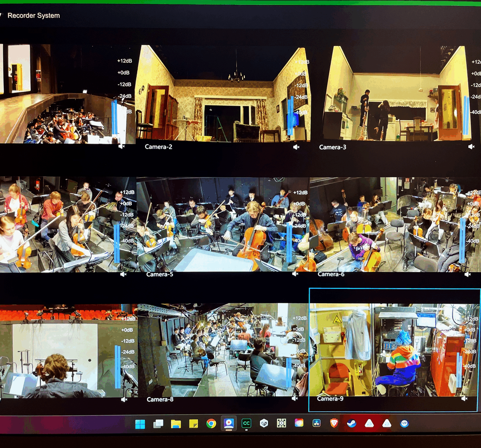Select the feed facing the red auditorium seats
Screen dimensions: 481x448
(x=68, y=351)
